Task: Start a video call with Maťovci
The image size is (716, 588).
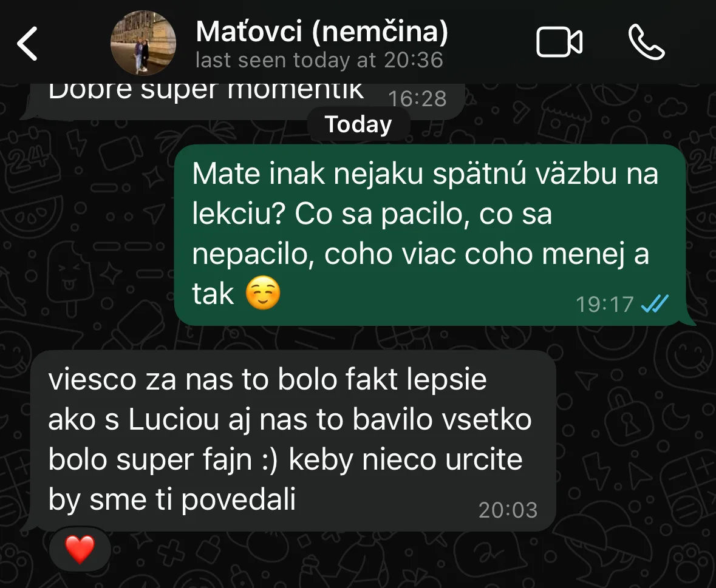Action: (x=559, y=42)
